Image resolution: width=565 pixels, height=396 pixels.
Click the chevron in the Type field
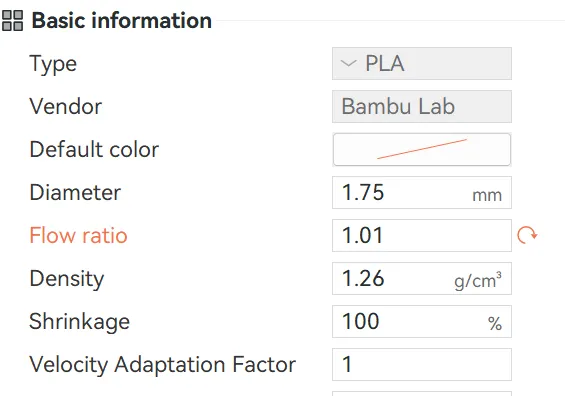click(x=348, y=63)
